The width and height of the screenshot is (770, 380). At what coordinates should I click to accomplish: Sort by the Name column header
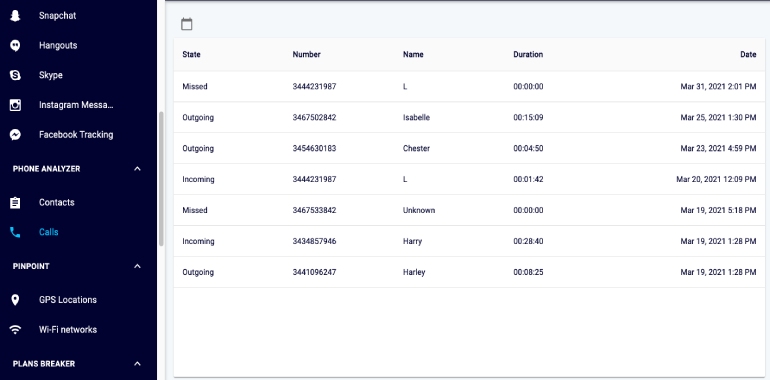tap(413, 54)
